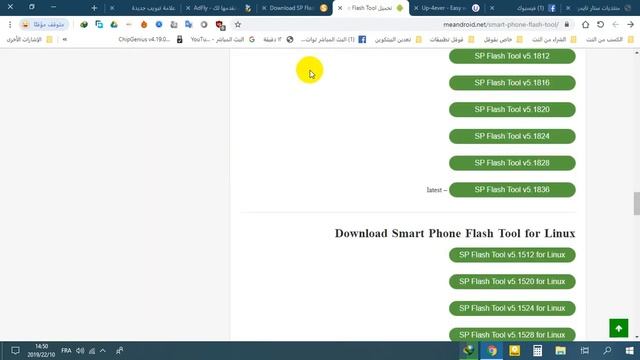Screen dimensions: 640x360
Task: Reload the current page
Action: point(600,25)
